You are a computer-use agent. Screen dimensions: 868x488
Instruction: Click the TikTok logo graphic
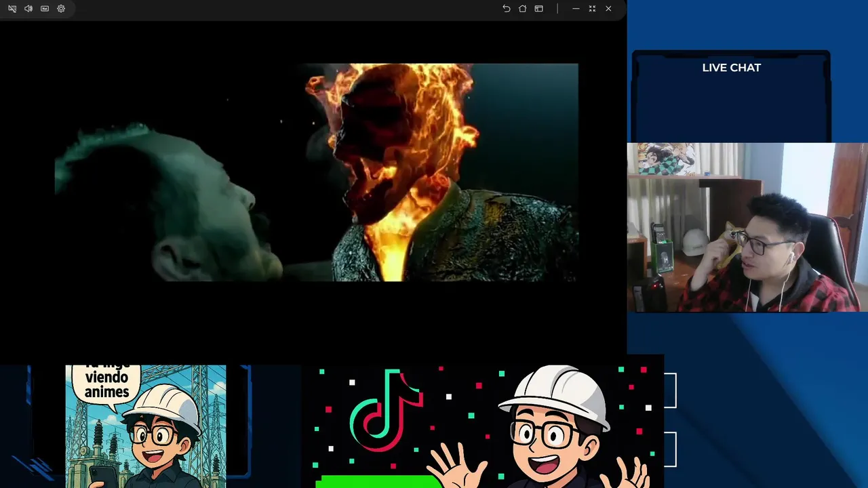[x=387, y=409]
